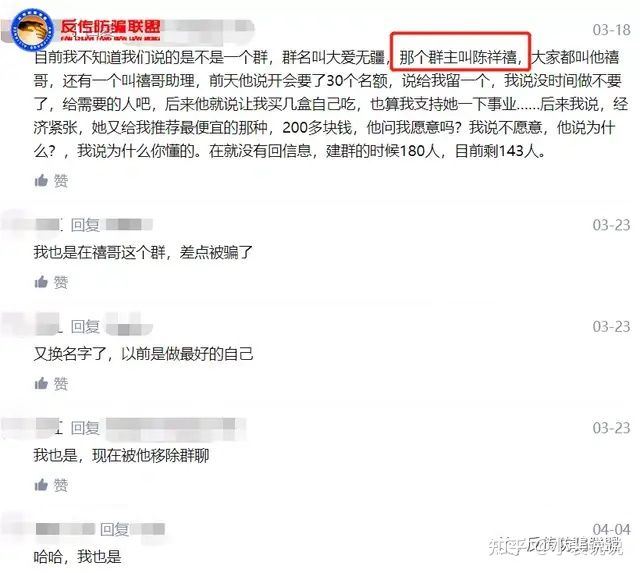Click 回复 above 又换名字了 comment
The height and width of the screenshot is (573, 640).
pos(85,326)
